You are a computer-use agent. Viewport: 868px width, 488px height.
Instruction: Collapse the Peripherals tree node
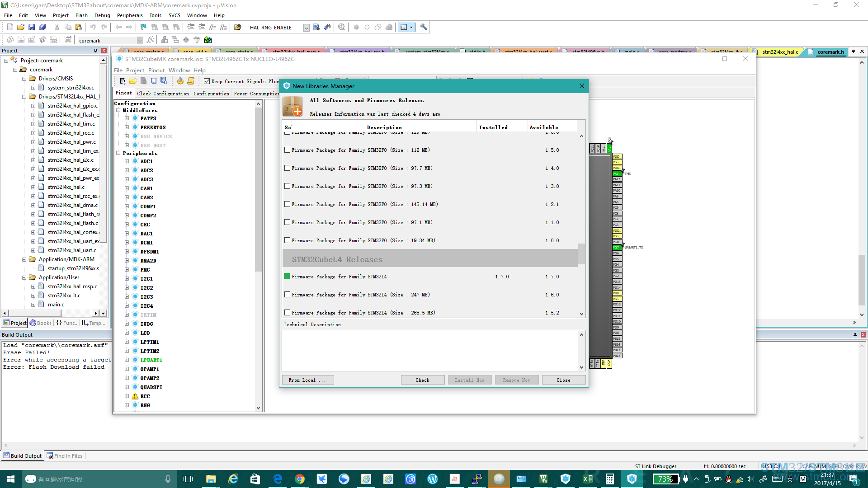pyautogui.click(x=118, y=153)
